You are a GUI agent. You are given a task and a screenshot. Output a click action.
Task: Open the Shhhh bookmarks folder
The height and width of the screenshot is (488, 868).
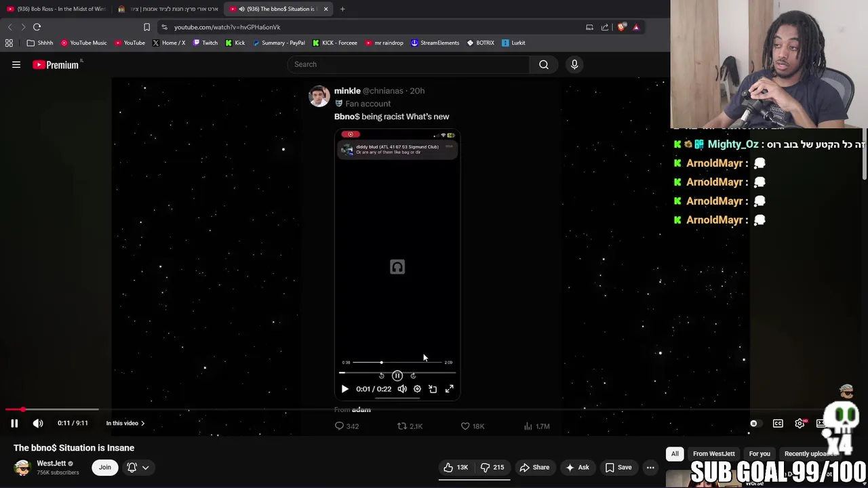click(40, 43)
